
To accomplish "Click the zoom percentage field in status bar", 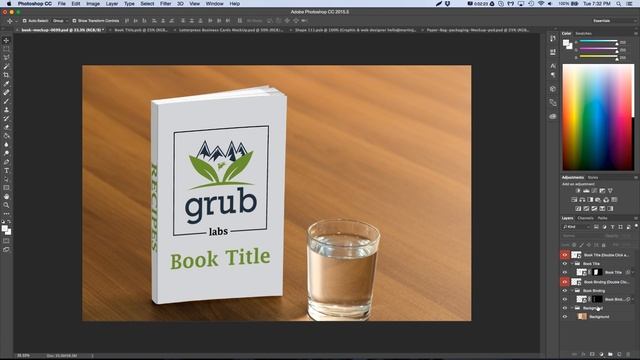I will [x=23, y=356].
